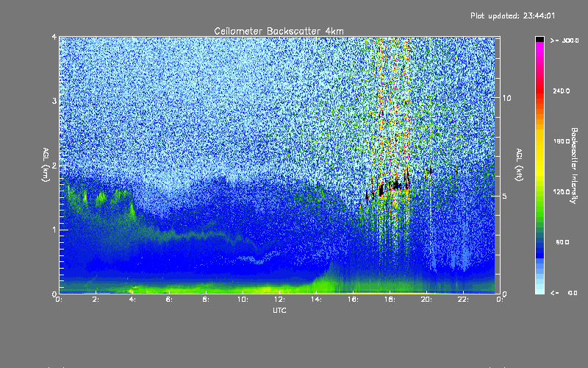
Task: Click the "60.0" colorbar value
Action: 562,242
